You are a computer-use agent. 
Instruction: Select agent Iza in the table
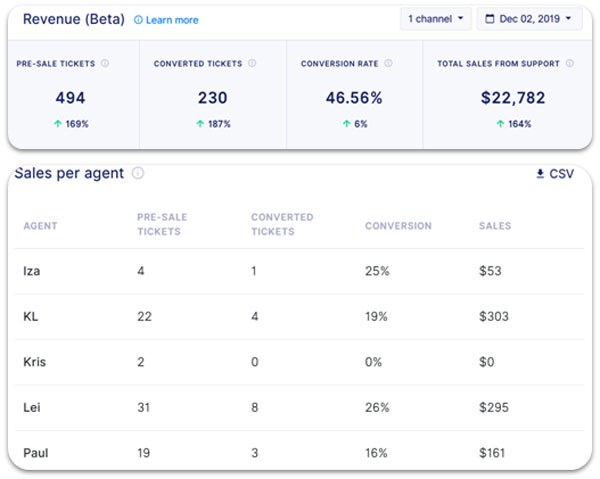pyautogui.click(x=31, y=271)
